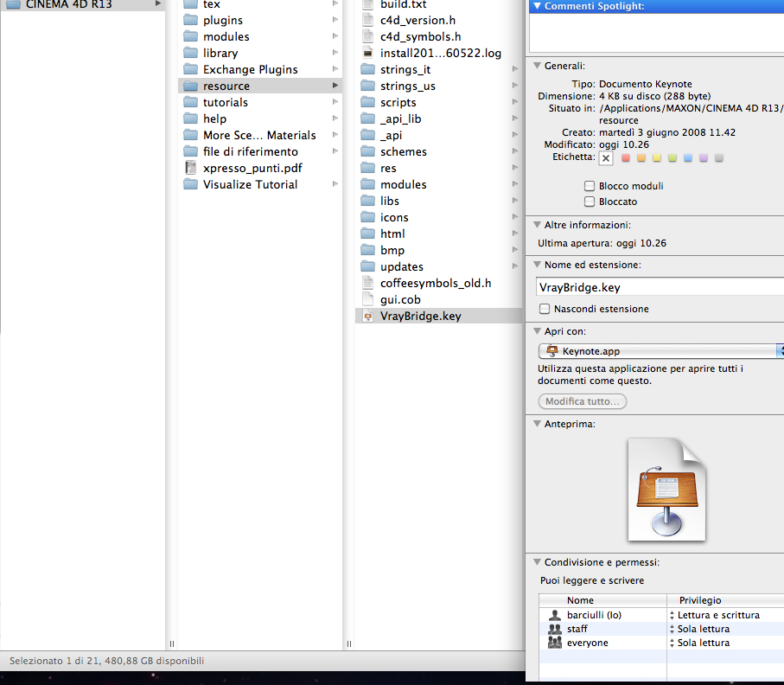Open the Keynote.app application dropdown
This screenshot has width=784, height=685.
pyautogui.click(x=661, y=351)
